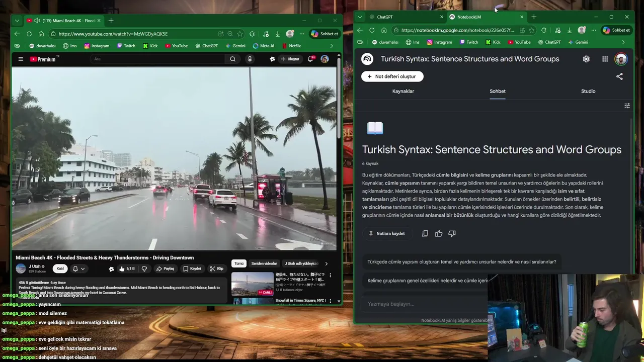Image resolution: width=644 pixels, height=362 pixels.
Task: Mute the Miami Beach tab audio
Action: (37, 21)
